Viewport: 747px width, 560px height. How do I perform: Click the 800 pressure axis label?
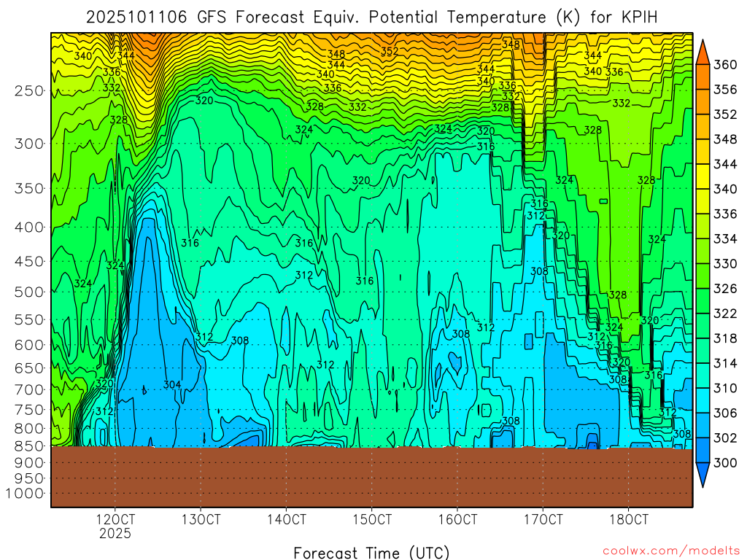(x=29, y=429)
